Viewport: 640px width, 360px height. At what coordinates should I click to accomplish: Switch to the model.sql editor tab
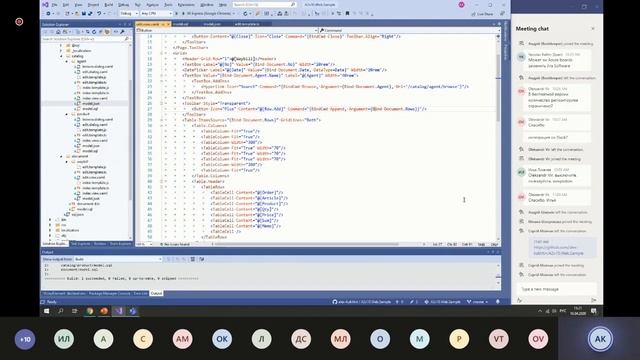180,24
